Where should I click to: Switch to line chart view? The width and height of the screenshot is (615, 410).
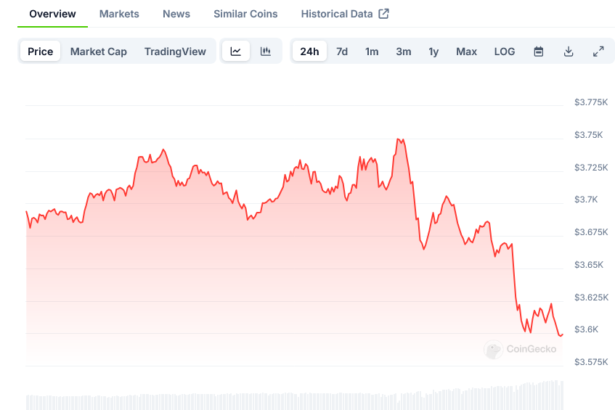235,52
